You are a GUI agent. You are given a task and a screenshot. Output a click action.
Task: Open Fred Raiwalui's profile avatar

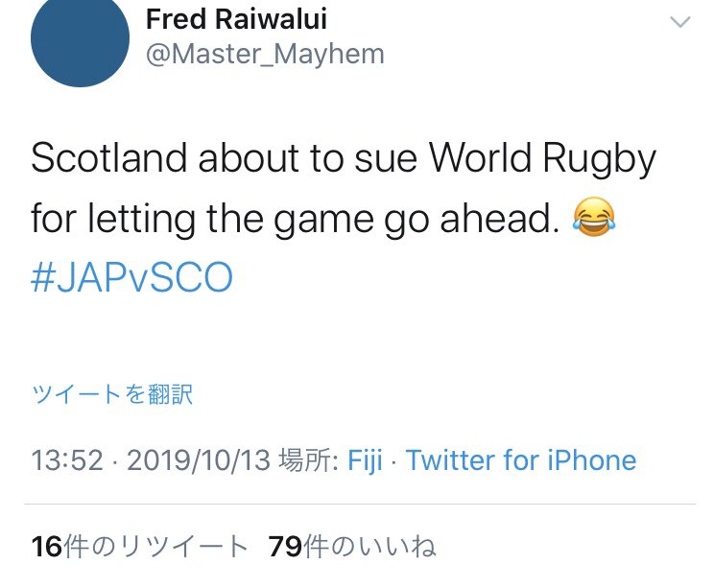[81, 38]
